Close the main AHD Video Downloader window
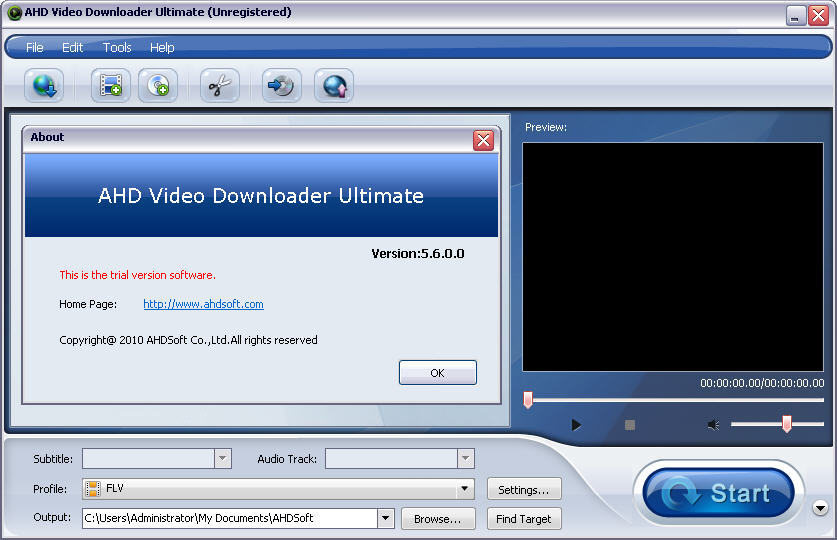Viewport: 837px width, 540px height. [818, 15]
